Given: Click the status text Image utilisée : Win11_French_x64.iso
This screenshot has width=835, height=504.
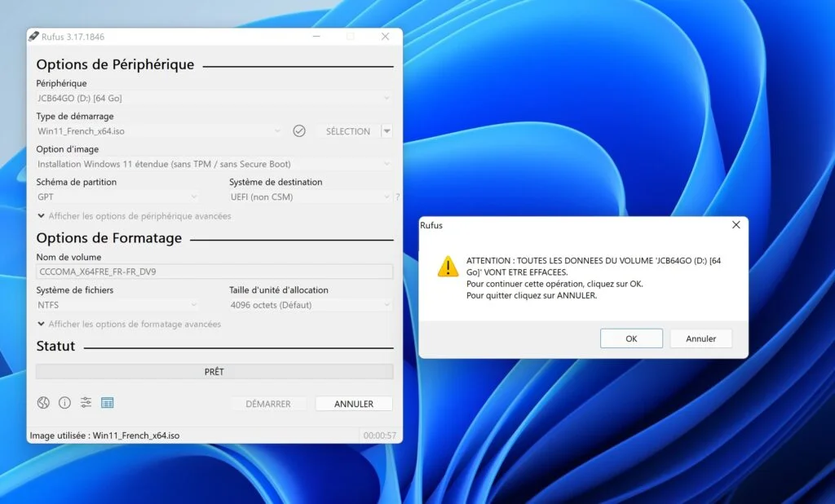Looking at the screenshot, I should (104, 435).
